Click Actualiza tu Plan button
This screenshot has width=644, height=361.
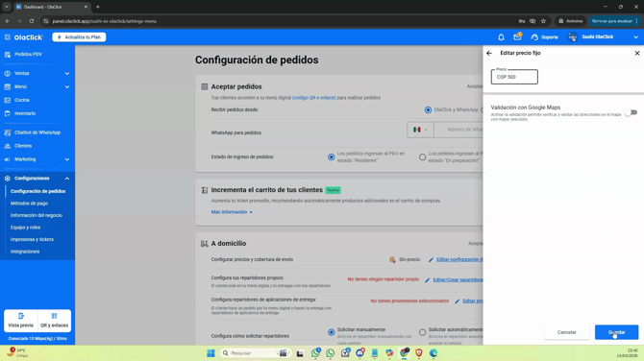pyautogui.click(x=79, y=36)
